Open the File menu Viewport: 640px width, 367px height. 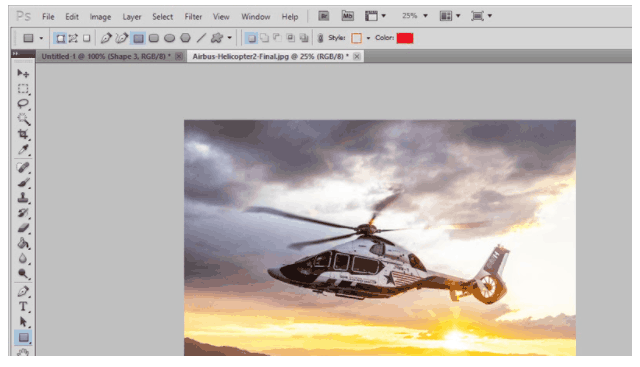pos(48,17)
